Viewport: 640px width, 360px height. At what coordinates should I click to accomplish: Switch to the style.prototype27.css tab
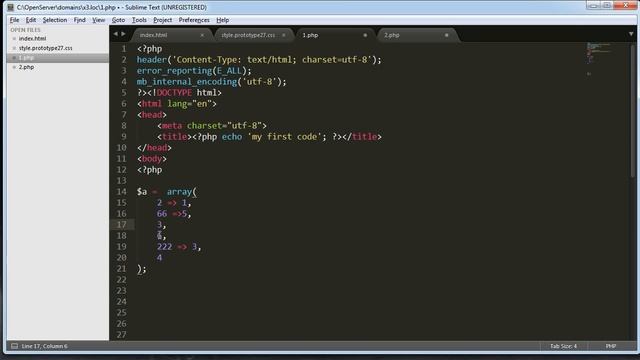253,35
